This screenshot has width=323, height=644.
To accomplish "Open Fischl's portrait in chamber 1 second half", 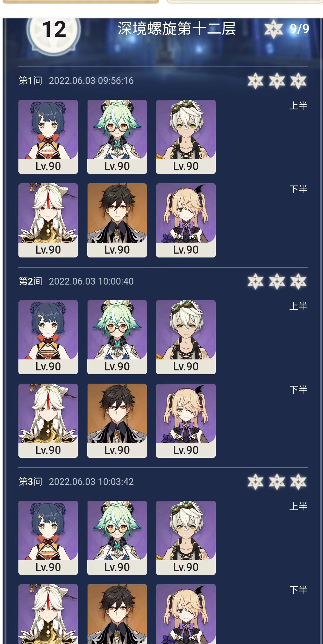I will 186,220.
